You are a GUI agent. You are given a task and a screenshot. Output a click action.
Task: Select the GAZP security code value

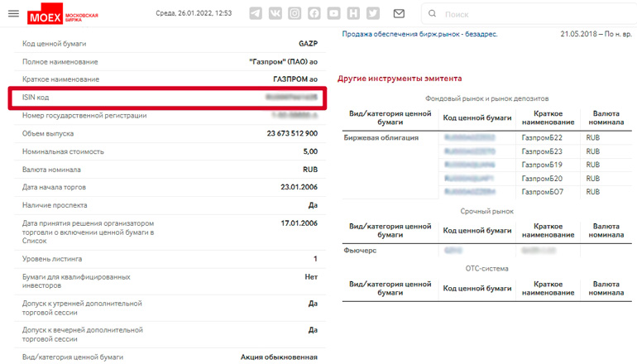point(308,44)
